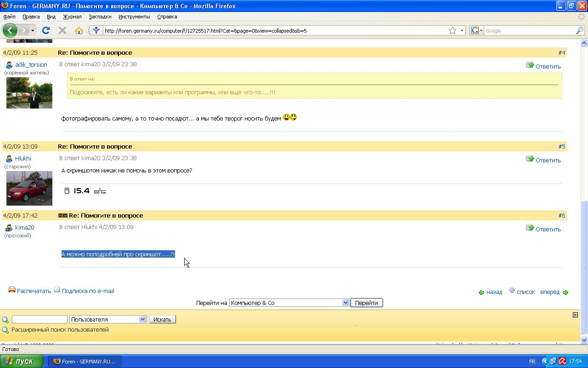Image resolution: width=588 pixels, height=368 pixels.
Task: Click the Перейти button
Action: pos(367,303)
